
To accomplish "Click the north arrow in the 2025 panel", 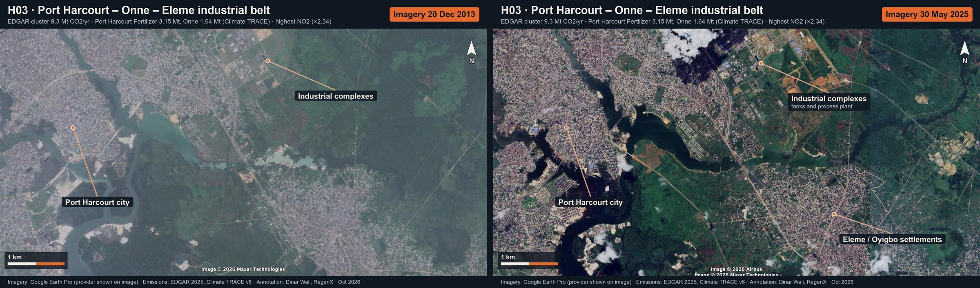I will (x=964, y=52).
